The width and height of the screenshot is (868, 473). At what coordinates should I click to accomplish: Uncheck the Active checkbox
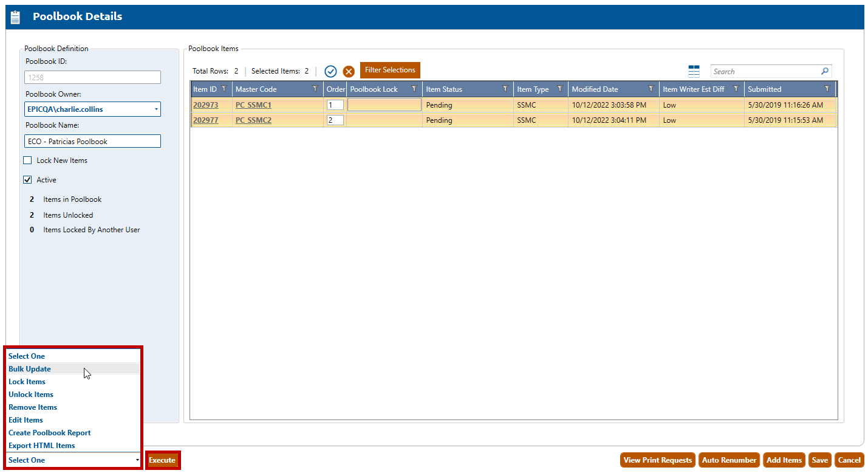tap(27, 180)
